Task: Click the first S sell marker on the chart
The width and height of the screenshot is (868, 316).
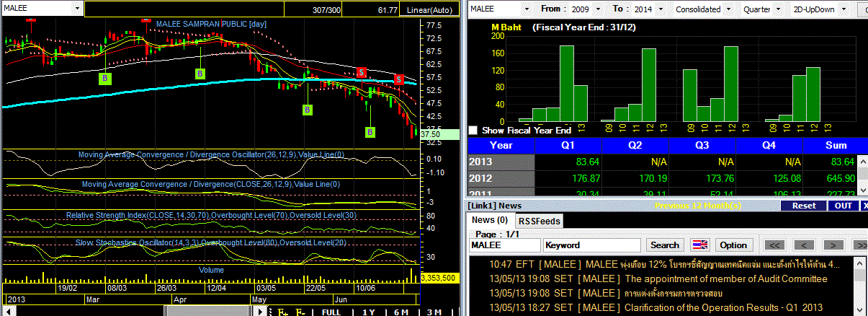Action: pyautogui.click(x=362, y=72)
